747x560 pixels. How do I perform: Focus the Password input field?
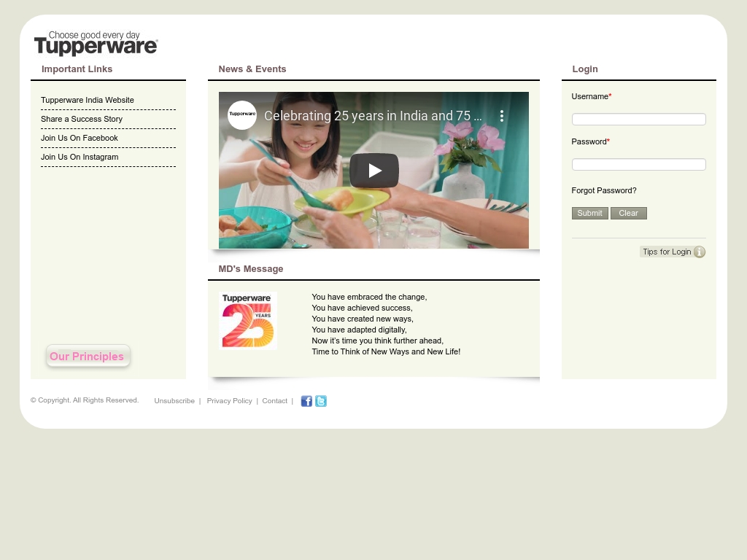tap(638, 164)
